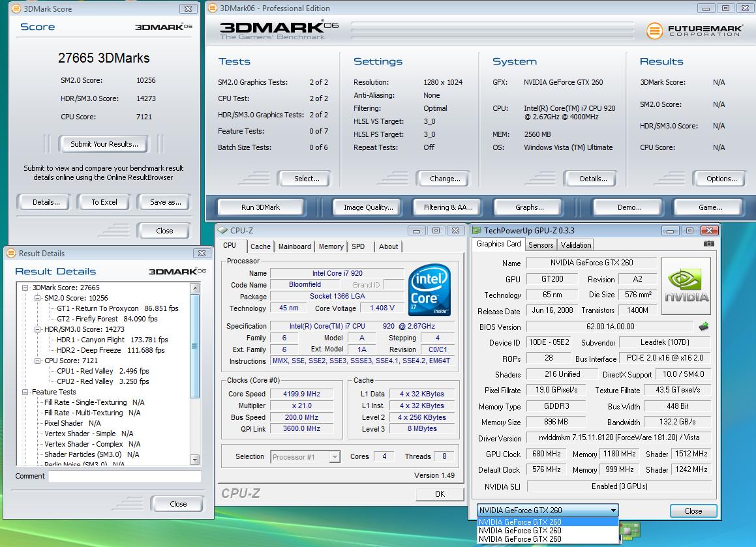Open the Image Quality tool

click(368, 207)
